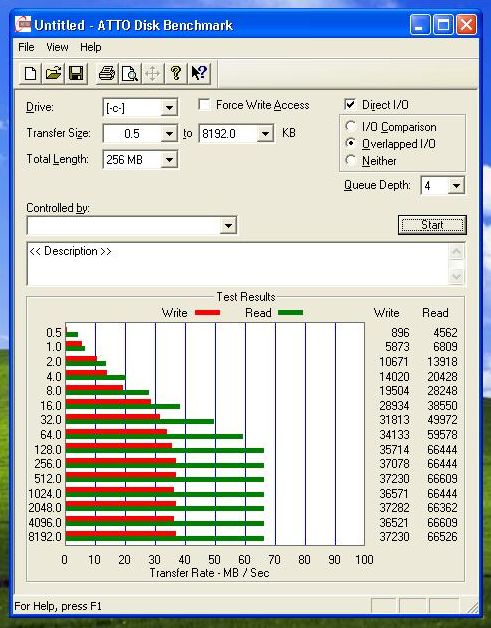
Task: Click the red Write legend swatch
Action: click(x=207, y=313)
